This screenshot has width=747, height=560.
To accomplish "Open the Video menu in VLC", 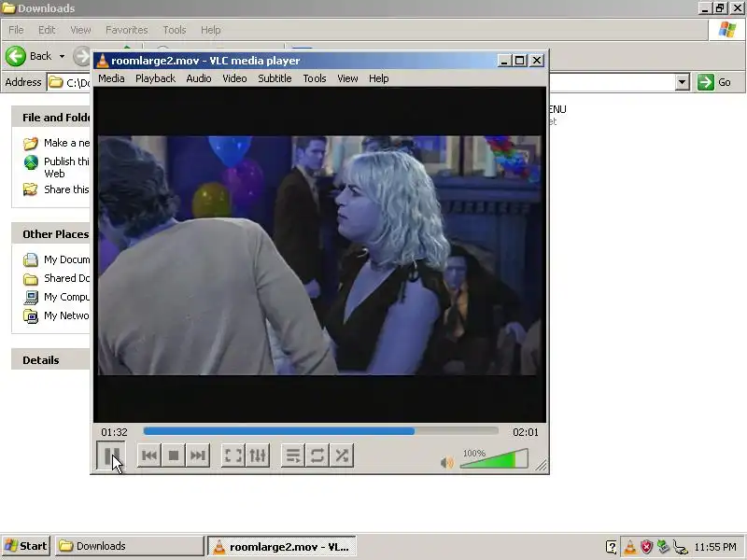I will pyautogui.click(x=234, y=78).
